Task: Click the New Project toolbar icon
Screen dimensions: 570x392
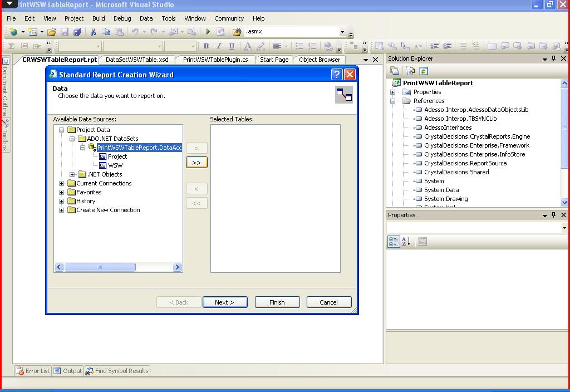Action: (13, 32)
